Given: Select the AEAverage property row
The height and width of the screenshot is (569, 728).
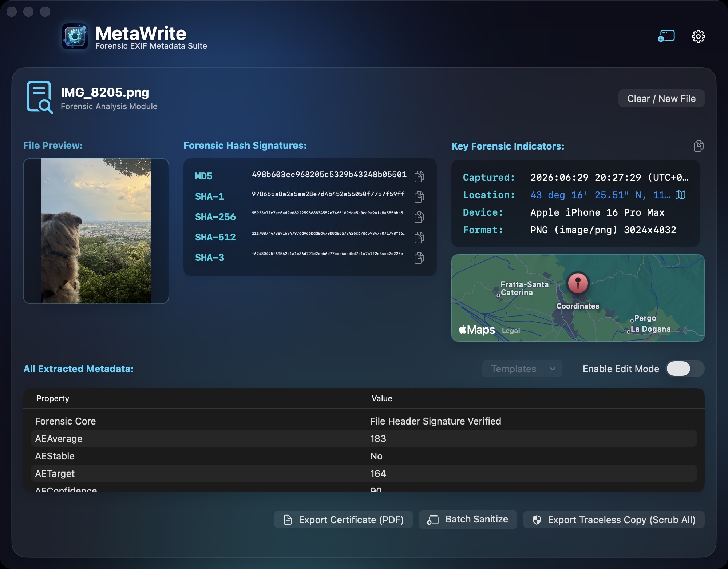Looking at the screenshot, I should (x=364, y=438).
